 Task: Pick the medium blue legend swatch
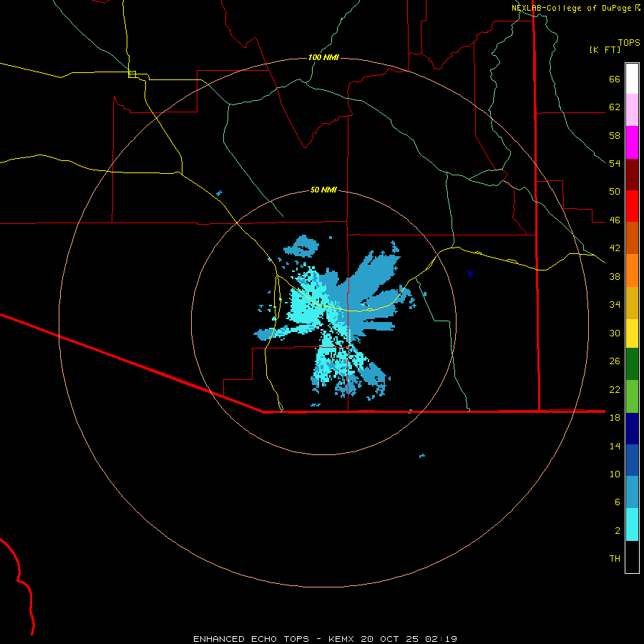(x=632, y=460)
